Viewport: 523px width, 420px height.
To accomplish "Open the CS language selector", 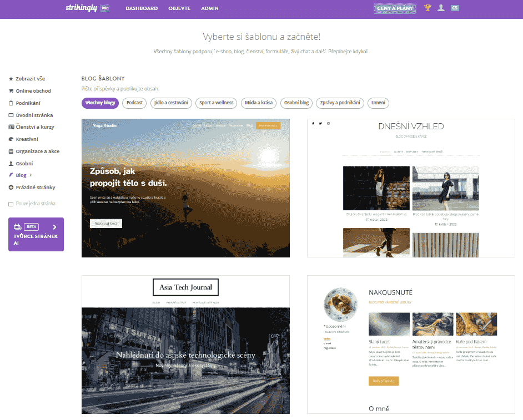I will pyautogui.click(x=455, y=8).
